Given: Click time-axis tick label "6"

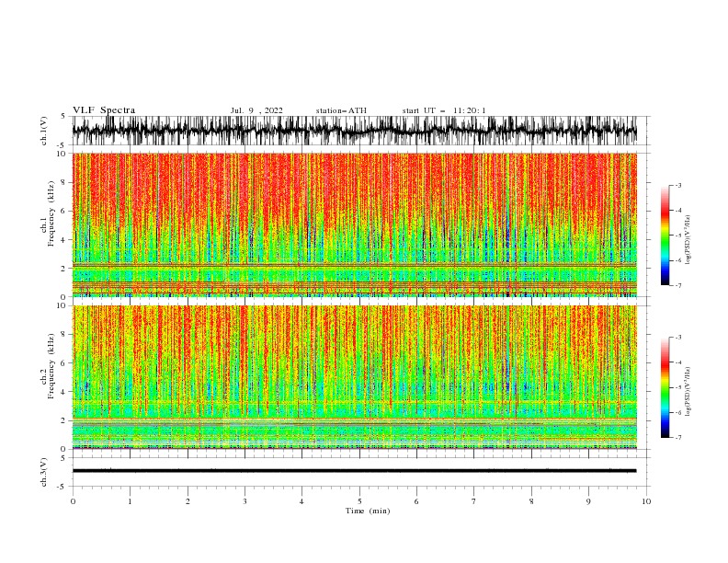Looking at the screenshot, I should pos(416,501).
